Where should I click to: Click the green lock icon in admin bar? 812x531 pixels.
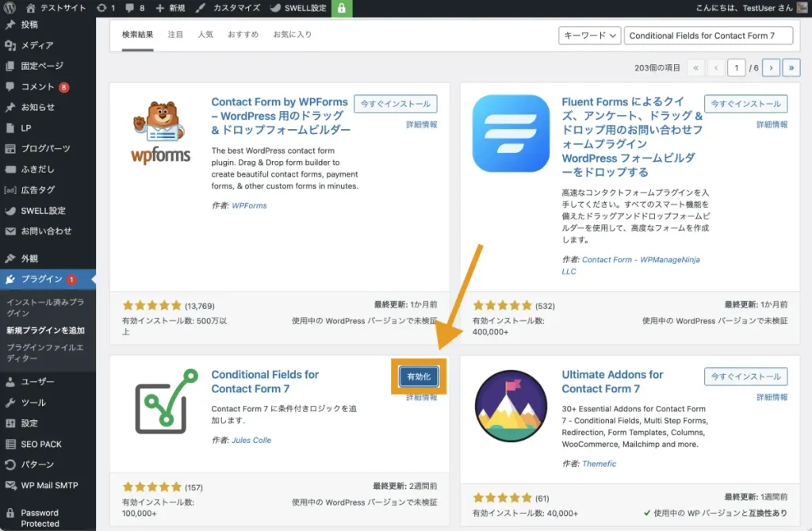click(x=341, y=9)
